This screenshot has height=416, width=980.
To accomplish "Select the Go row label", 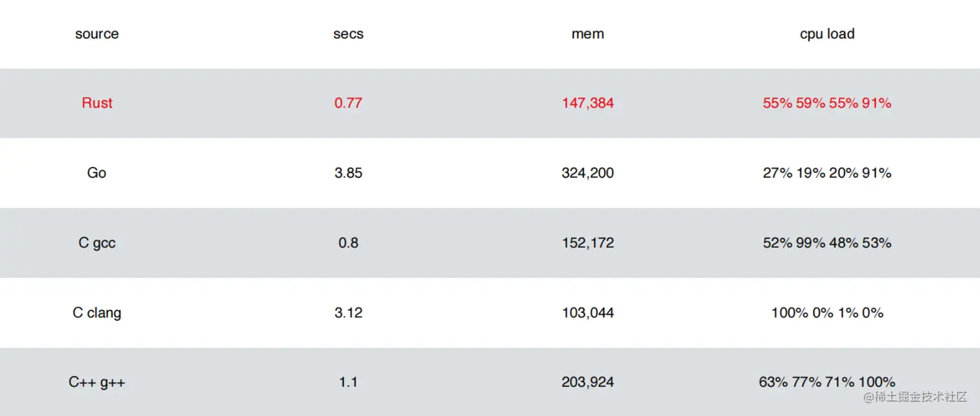I will tap(97, 173).
